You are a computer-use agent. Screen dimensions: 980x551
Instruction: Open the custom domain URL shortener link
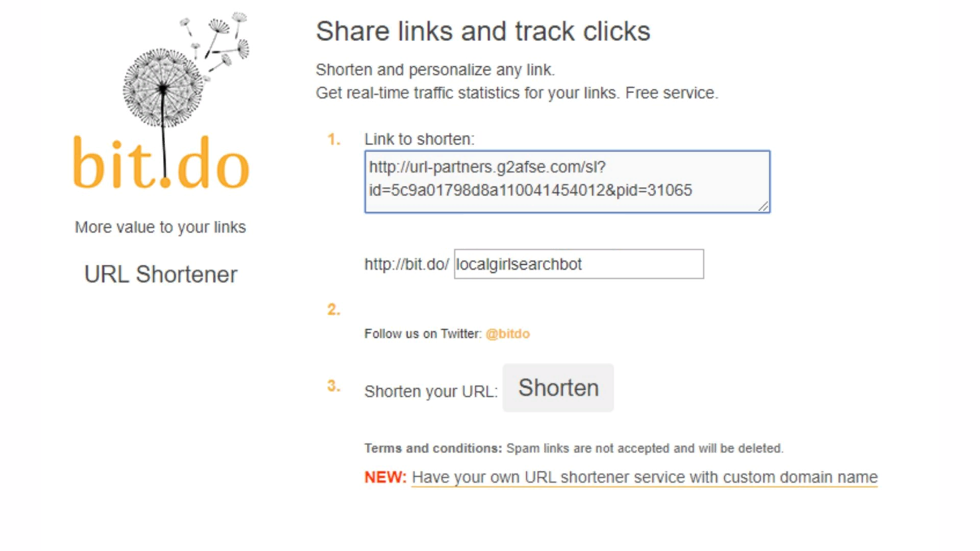click(644, 478)
